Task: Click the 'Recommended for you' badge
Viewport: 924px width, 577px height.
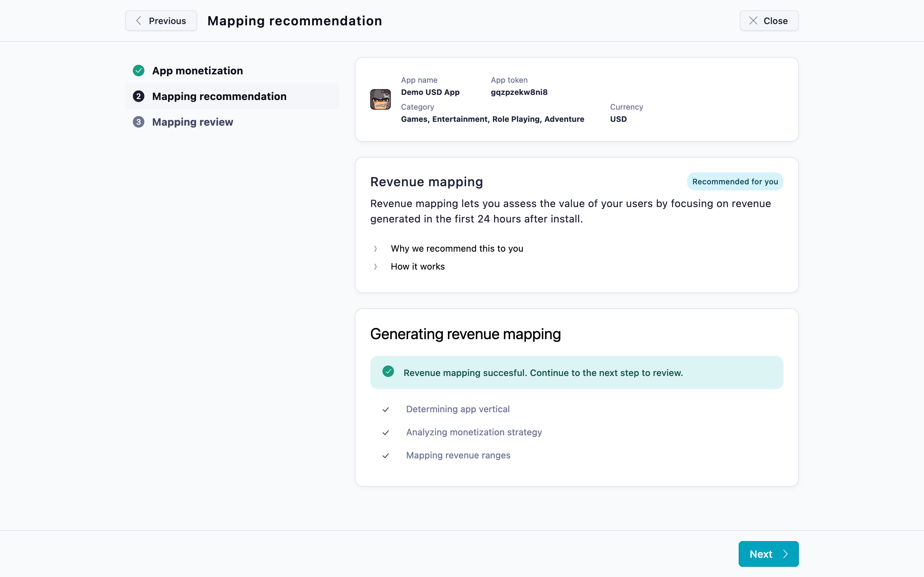Action: (x=735, y=182)
